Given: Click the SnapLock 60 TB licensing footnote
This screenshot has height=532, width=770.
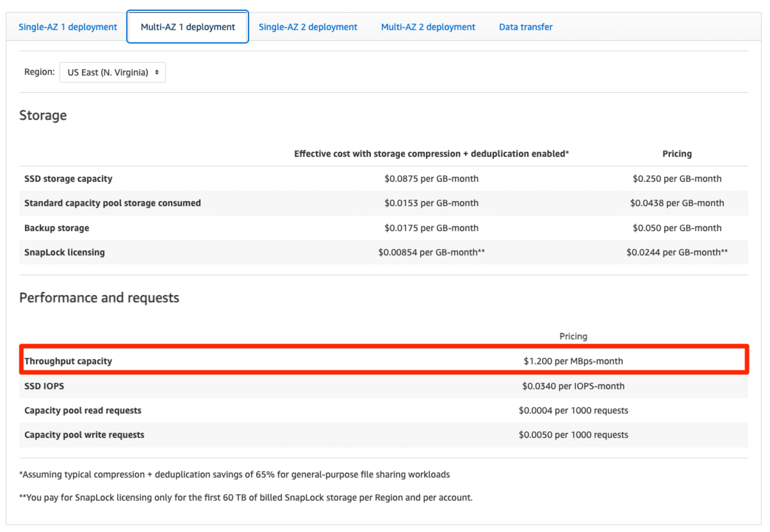Looking at the screenshot, I should click(246, 497).
